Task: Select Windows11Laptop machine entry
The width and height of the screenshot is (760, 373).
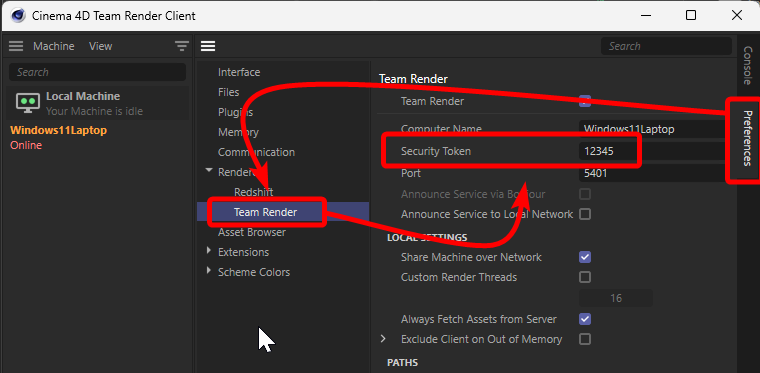Action: coord(58,130)
